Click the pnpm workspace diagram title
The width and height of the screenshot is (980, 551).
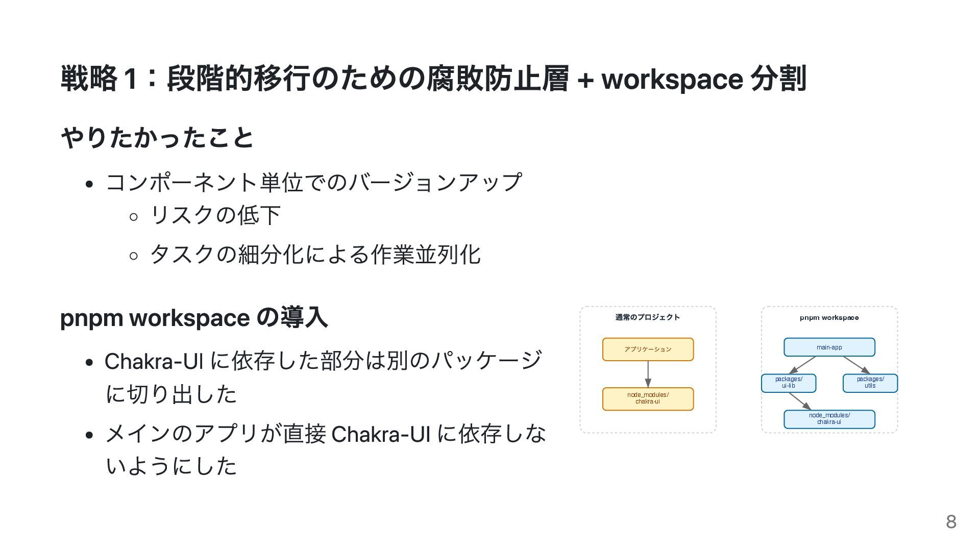(x=829, y=318)
